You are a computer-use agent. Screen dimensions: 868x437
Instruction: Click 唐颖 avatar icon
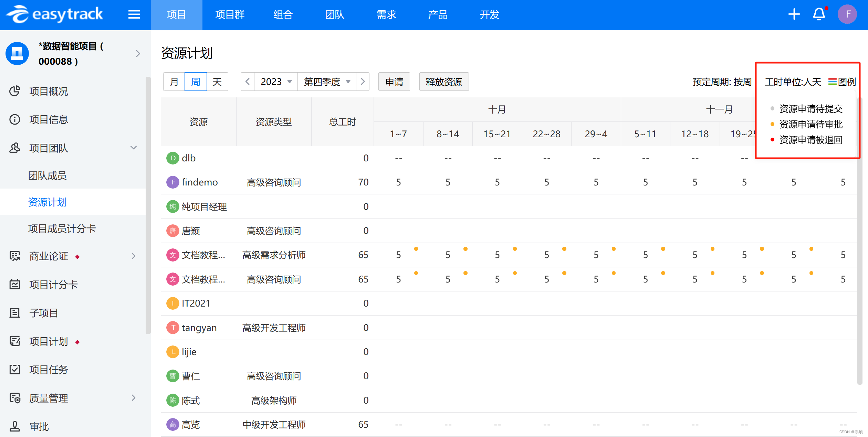[173, 231]
